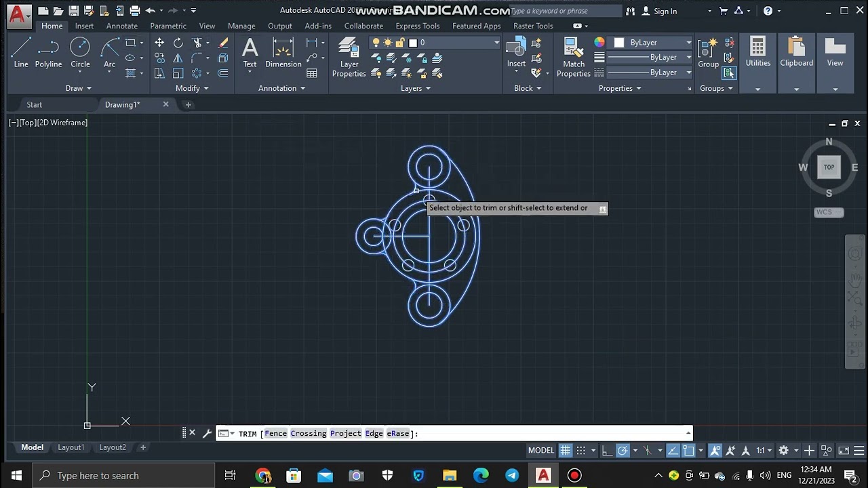Add a new drawing tab with plus
Viewport: 868px width, 488px height.
point(189,104)
